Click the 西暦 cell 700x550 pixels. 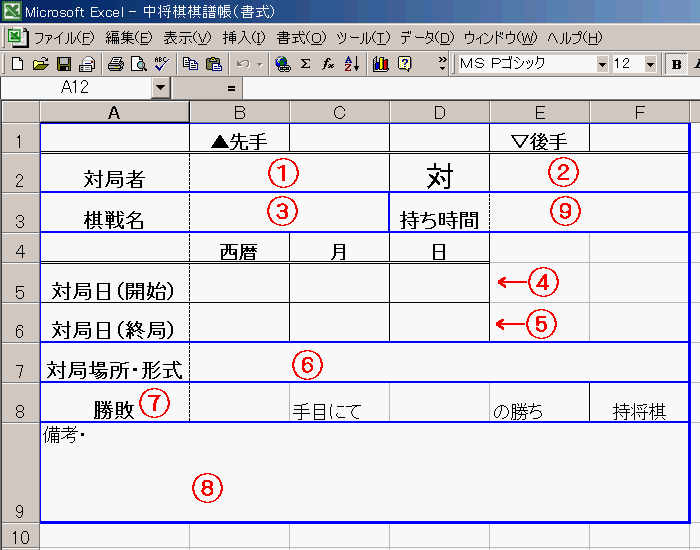click(239, 247)
